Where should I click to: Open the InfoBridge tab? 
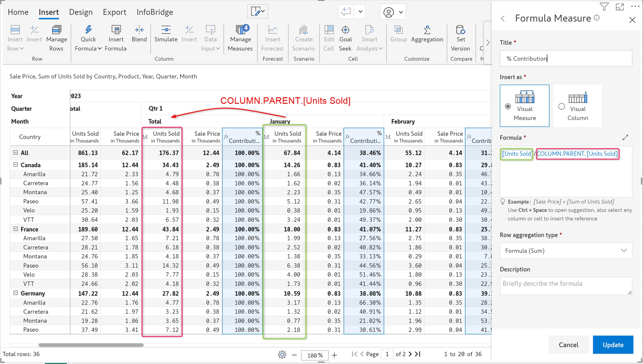155,12
